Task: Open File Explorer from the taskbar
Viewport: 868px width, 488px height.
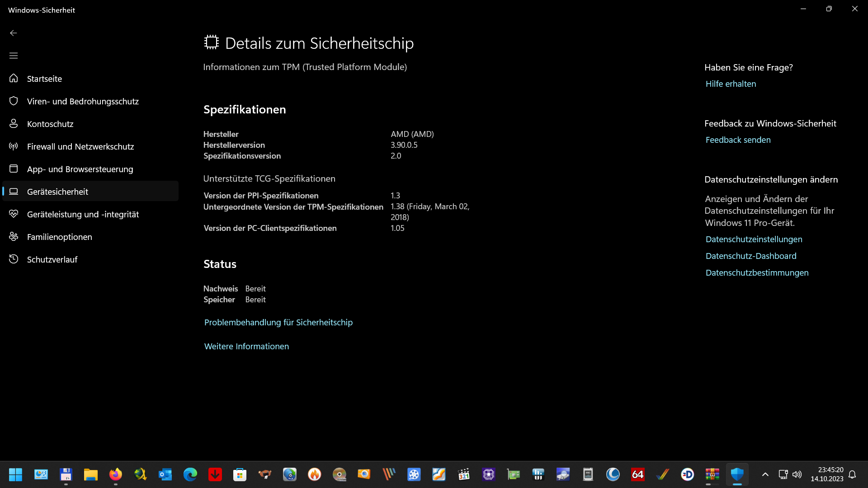Action: (90, 475)
